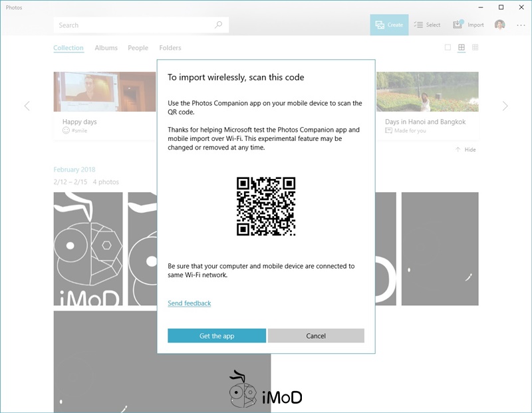Open the Folders tab
Image resolution: width=532 pixels, height=413 pixels.
pyautogui.click(x=170, y=48)
